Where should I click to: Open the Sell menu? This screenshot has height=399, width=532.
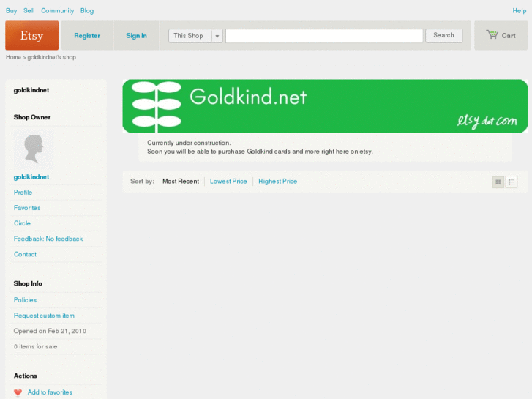(x=29, y=10)
